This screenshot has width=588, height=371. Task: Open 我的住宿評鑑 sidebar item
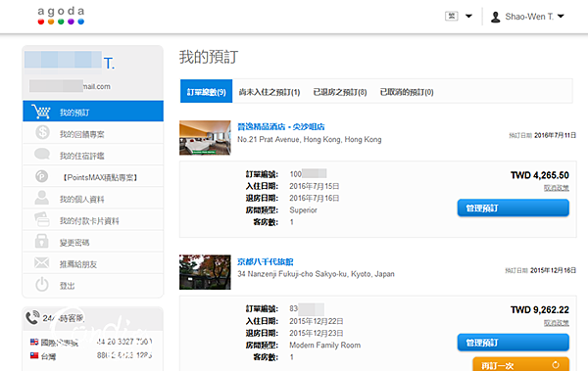point(93,155)
